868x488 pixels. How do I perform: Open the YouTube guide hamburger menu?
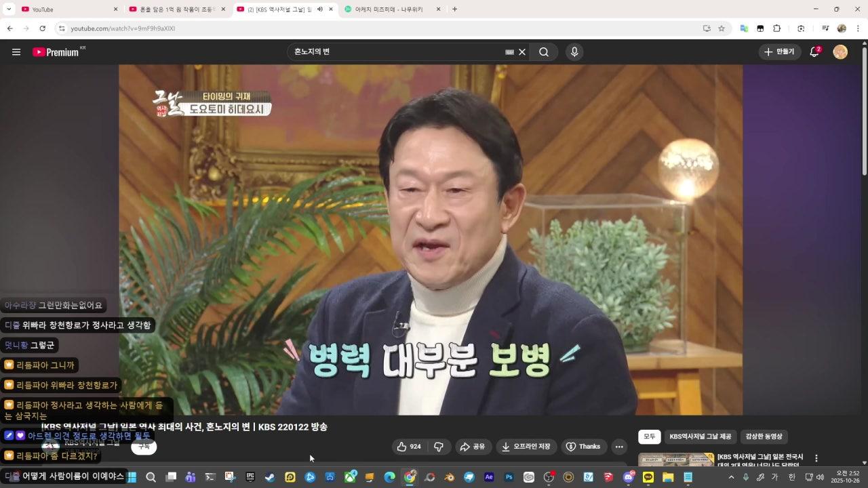(16, 52)
